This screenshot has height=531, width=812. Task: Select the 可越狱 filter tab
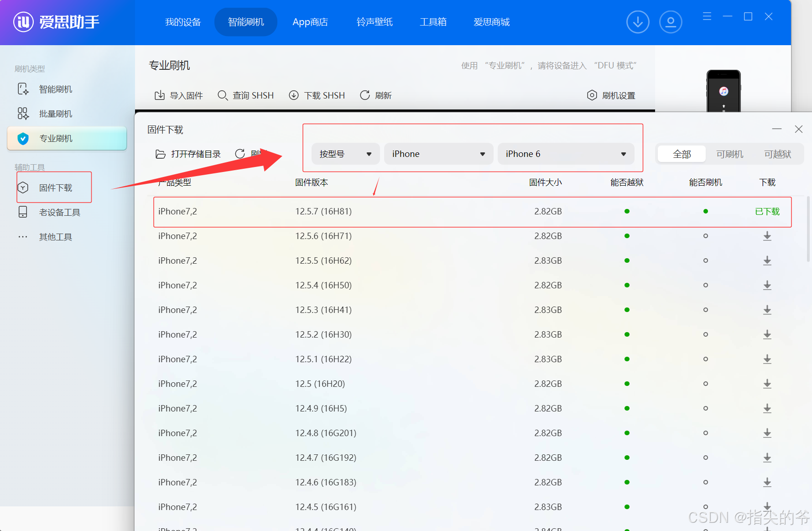point(777,154)
